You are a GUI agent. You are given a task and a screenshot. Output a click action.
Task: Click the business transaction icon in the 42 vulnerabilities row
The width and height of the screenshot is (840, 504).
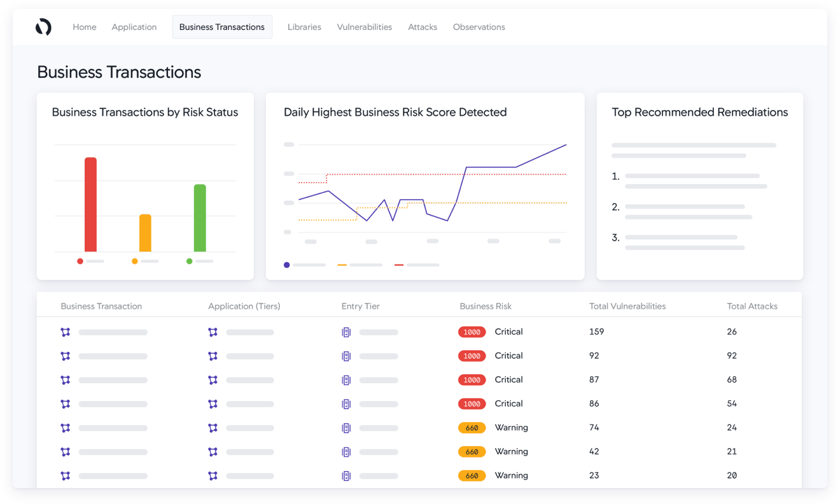66,452
